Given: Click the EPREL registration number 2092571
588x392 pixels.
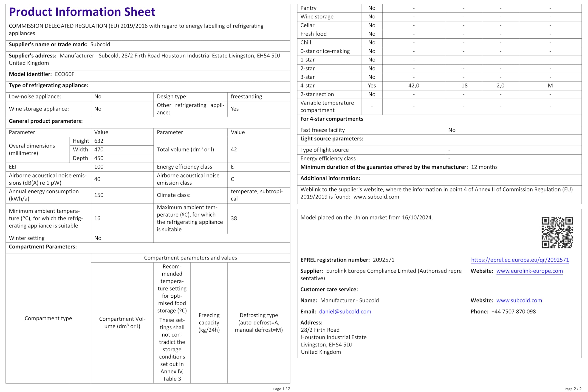Looking at the screenshot, I should tap(383, 260).
